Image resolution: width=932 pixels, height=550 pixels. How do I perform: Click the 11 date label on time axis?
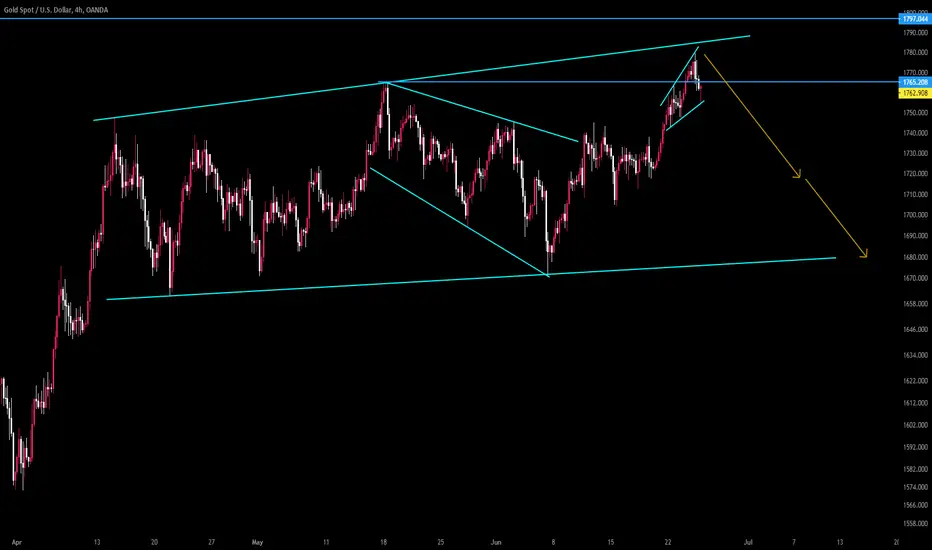(x=326, y=542)
